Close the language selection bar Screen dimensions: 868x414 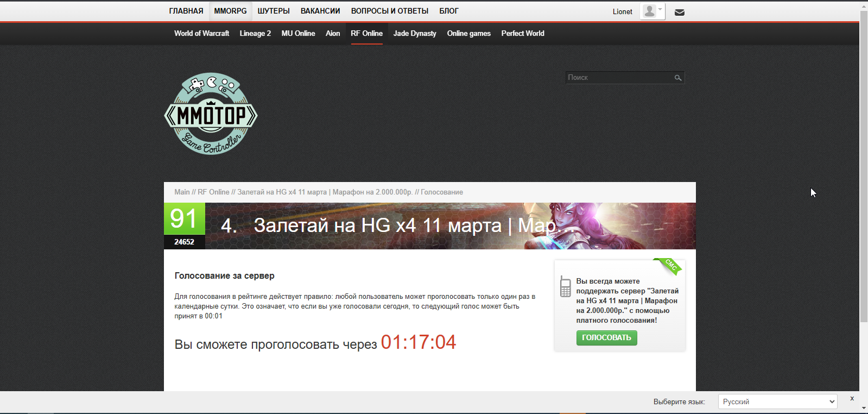852,398
